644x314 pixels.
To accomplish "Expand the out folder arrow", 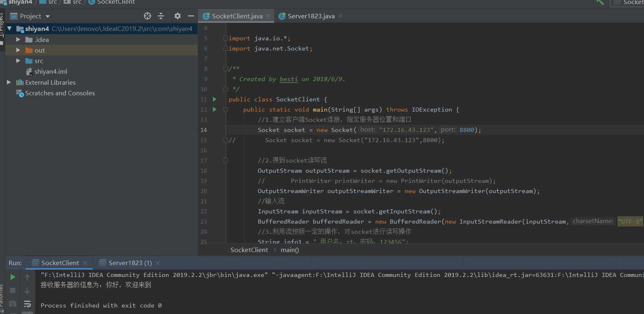I will tap(18, 50).
